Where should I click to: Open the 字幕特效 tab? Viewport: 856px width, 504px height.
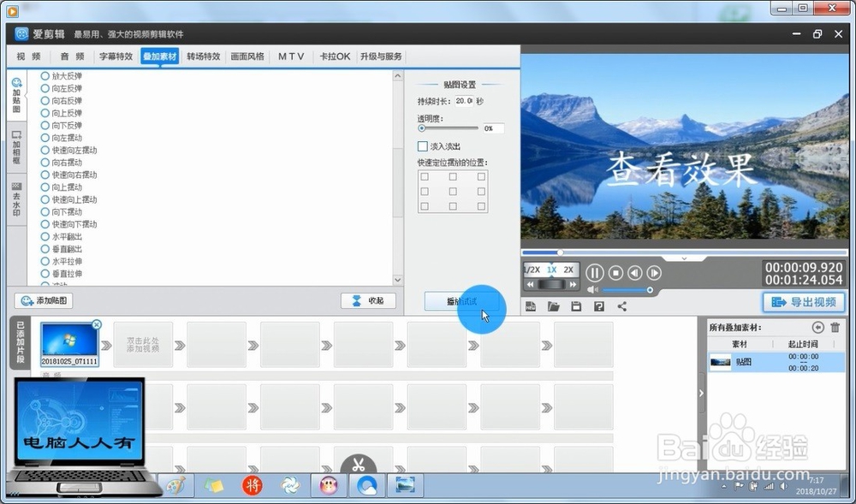click(x=116, y=56)
